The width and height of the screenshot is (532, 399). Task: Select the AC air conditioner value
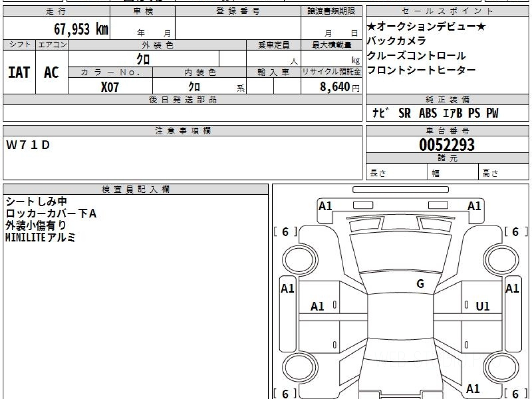coord(51,72)
